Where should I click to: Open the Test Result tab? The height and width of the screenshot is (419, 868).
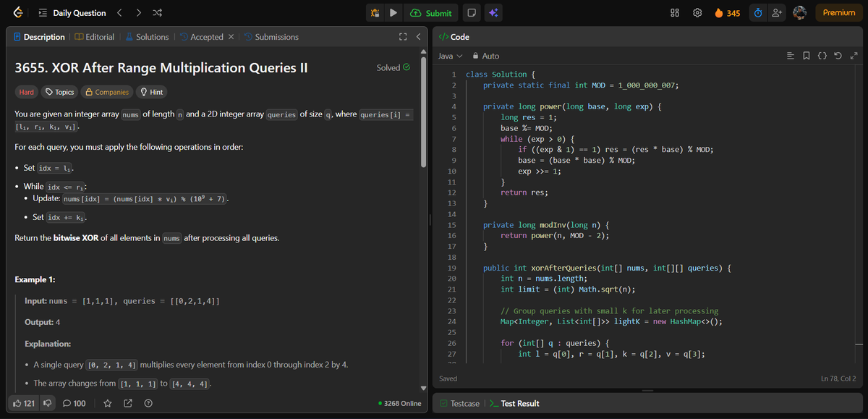pyautogui.click(x=514, y=403)
